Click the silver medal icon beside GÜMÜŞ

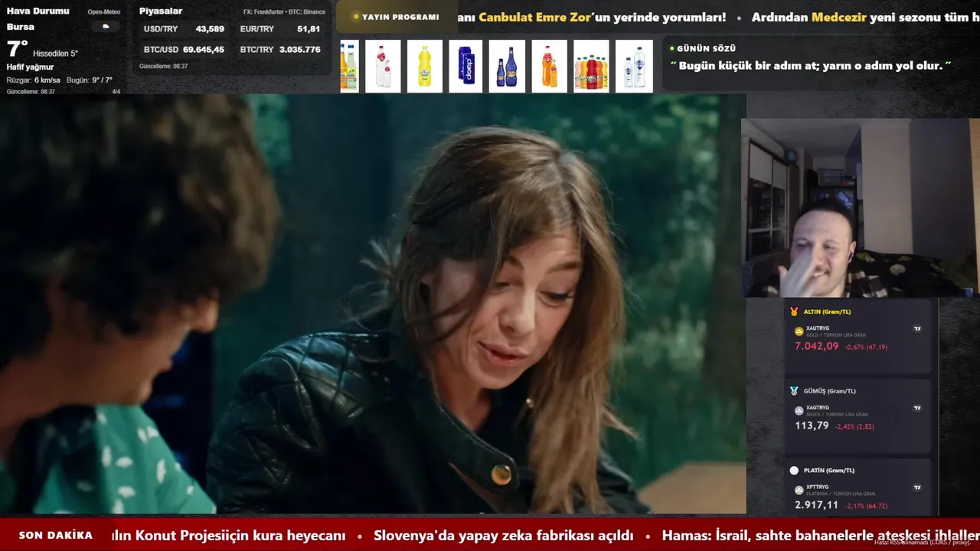click(x=794, y=391)
